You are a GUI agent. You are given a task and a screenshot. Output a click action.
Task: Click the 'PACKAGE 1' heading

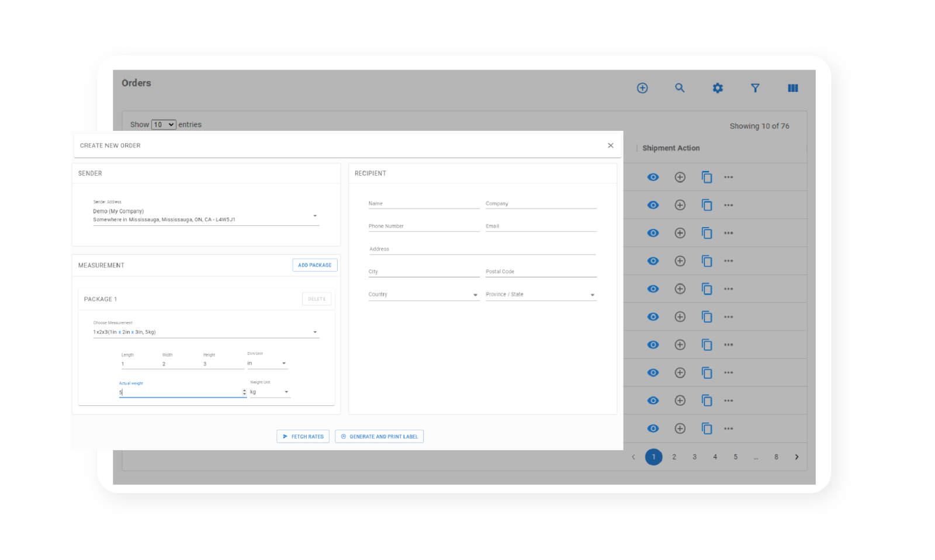point(101,300)
